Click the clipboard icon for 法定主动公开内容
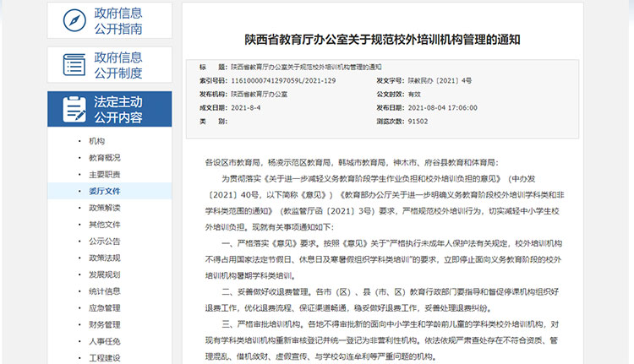This screenshot has width=634, height=364. (x=74, y=109)
